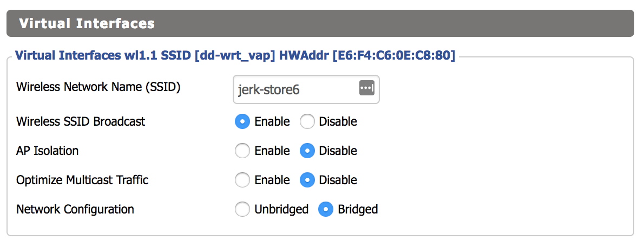Click the 'Unbridged' option label text
Screen dimensions: 644x246
[281, 209]
